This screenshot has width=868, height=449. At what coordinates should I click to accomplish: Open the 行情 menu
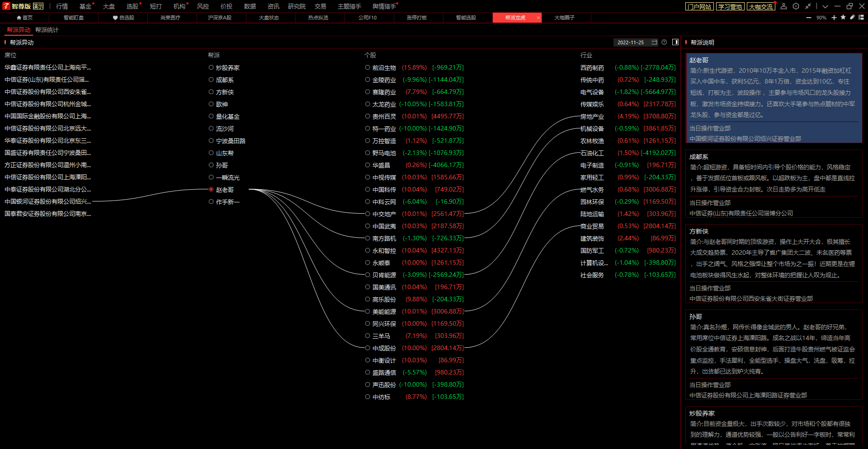[x=62, y=6]
